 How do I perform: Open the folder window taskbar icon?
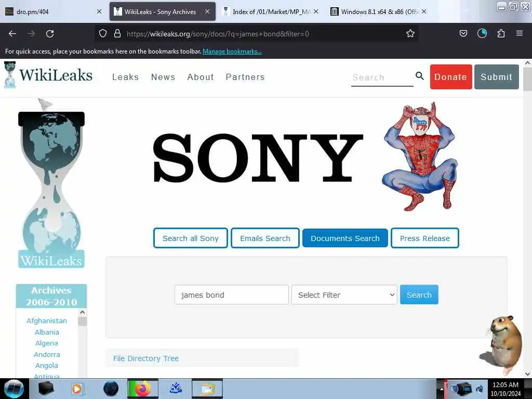point(207,389)
